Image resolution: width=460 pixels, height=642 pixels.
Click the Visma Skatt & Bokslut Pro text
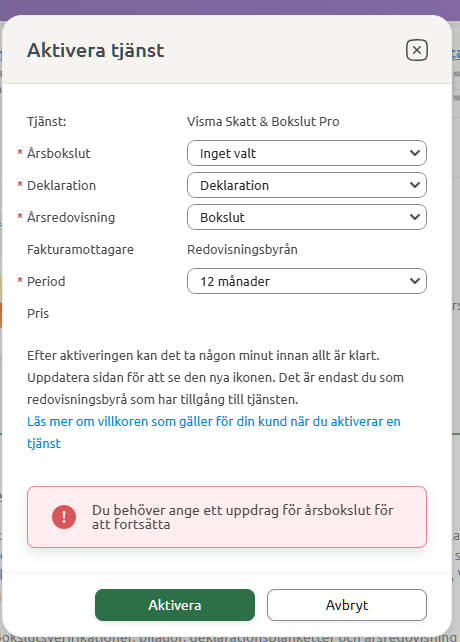click(263, 122)
